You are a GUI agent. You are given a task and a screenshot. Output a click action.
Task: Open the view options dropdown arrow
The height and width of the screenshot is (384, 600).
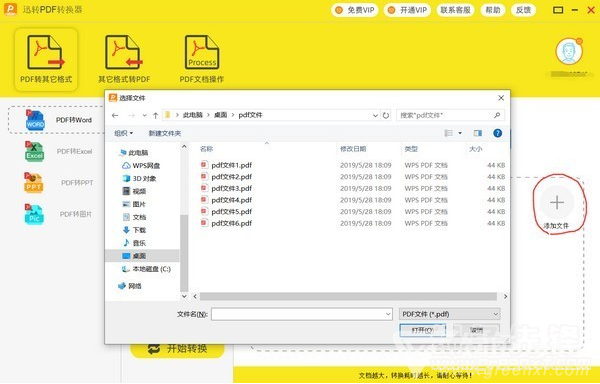click(x=460, y=133)
